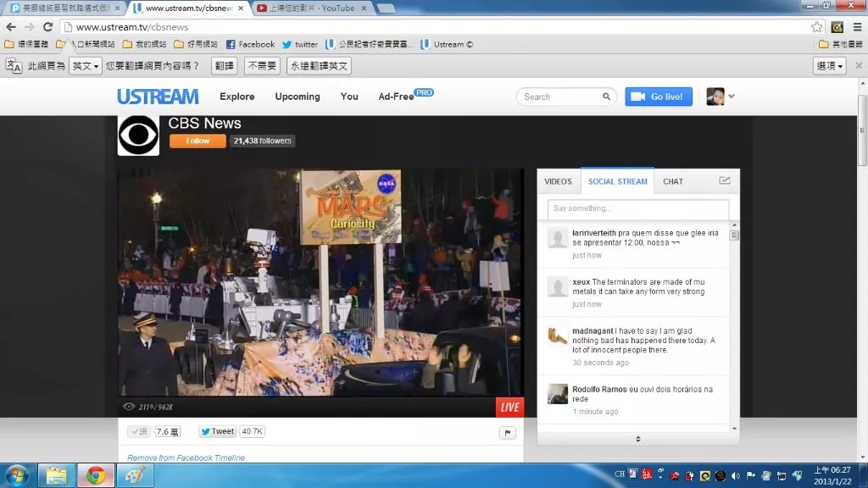Open the Paint app on the taskbar

(x=135, y=476)
